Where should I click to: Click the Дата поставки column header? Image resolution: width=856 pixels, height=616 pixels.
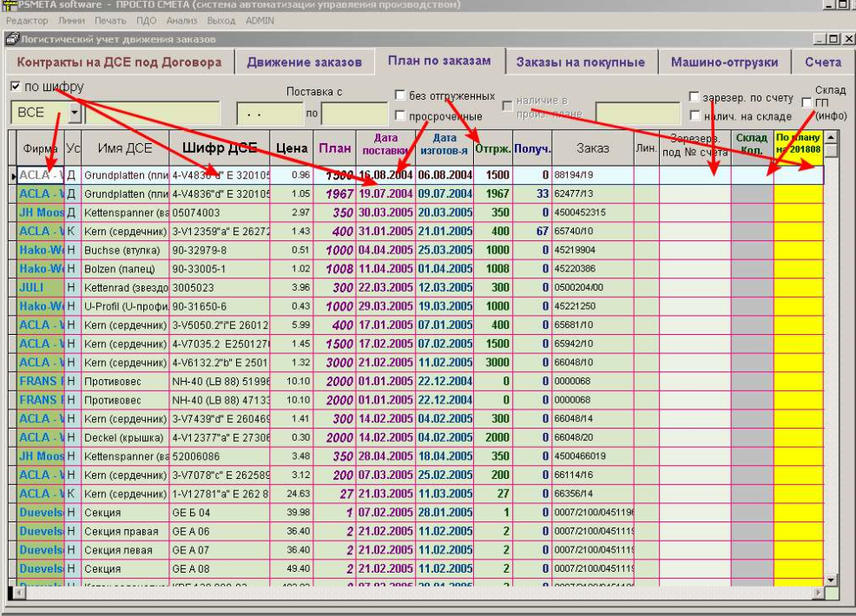(x=385, y=148)
